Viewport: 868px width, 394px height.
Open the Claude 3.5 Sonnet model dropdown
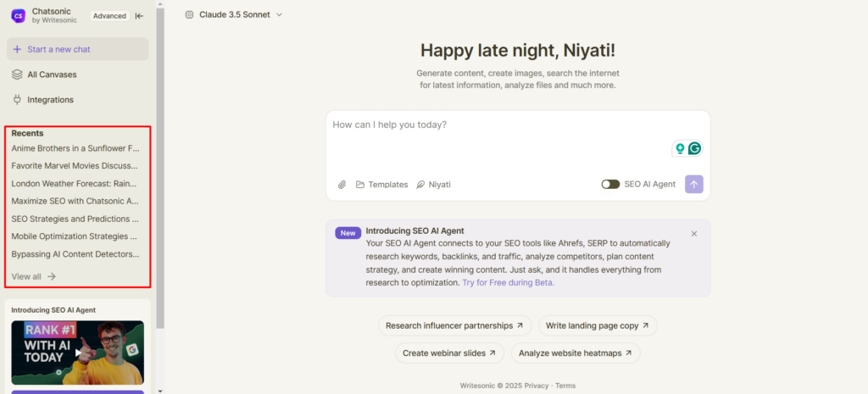[x=234, y=15]
